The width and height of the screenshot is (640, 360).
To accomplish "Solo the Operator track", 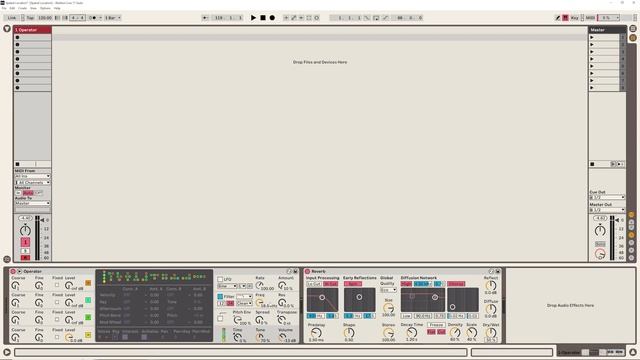I will pyautogui.click(x=25, y=251).
